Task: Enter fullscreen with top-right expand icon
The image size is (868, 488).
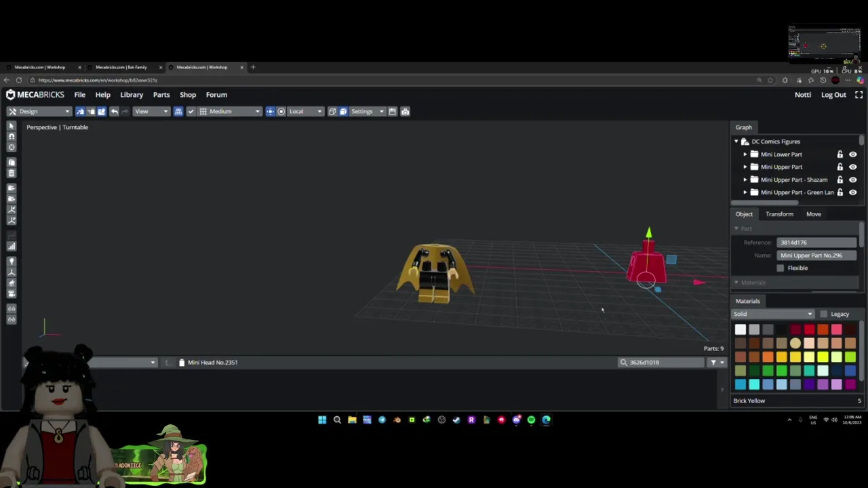Action: (859, 95)
